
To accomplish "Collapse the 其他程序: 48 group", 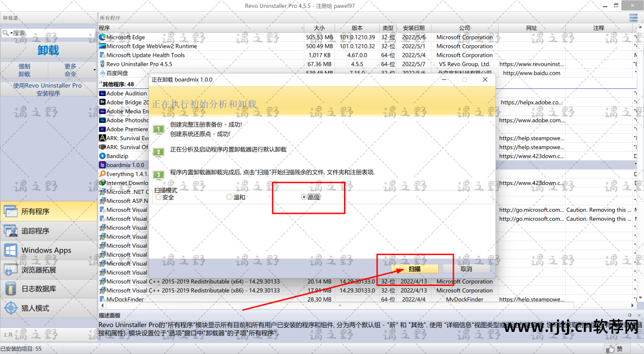I will (100, 84).
